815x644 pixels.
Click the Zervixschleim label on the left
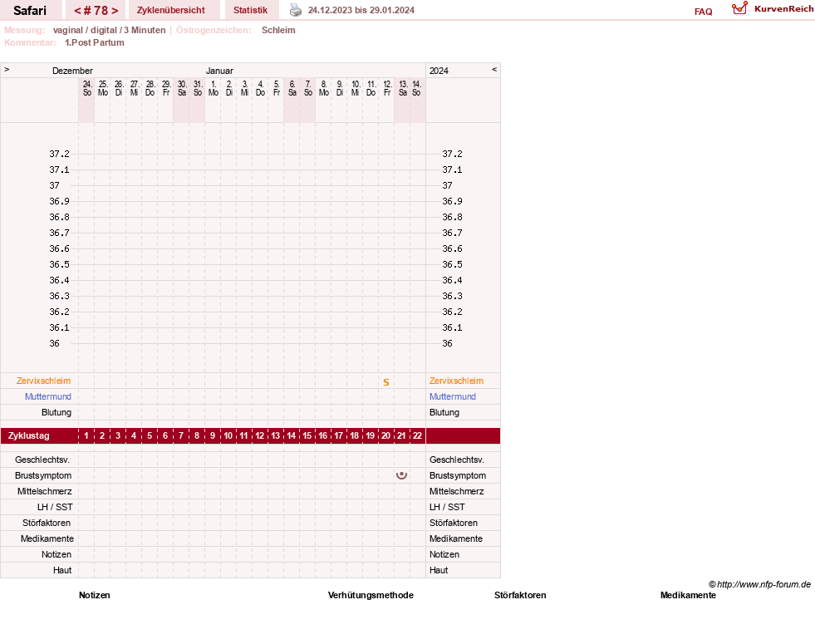[44, 381]
